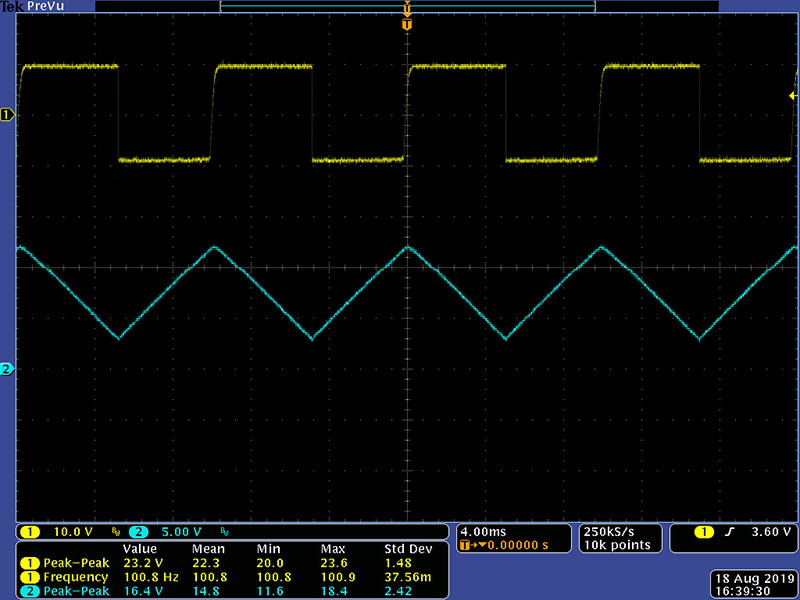Click the 5.00 V channel 2 scale readout
Image resolution: width=800 pixels, height=600 pixels.
coord(181,532)
